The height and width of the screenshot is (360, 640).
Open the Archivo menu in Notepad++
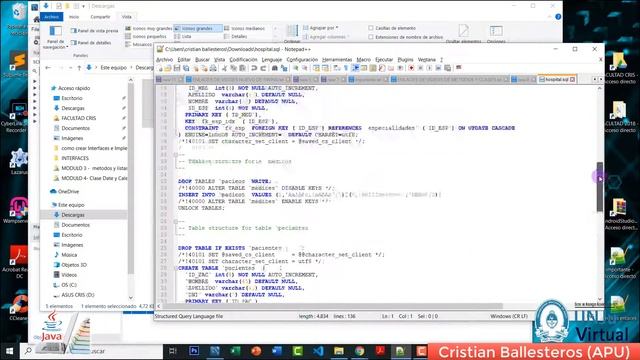(164, 60)
